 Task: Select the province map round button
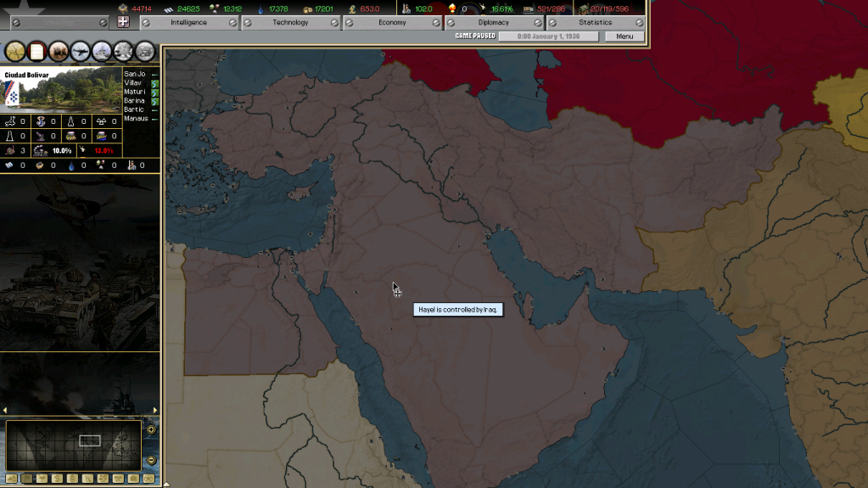click(x=15, y=52)
